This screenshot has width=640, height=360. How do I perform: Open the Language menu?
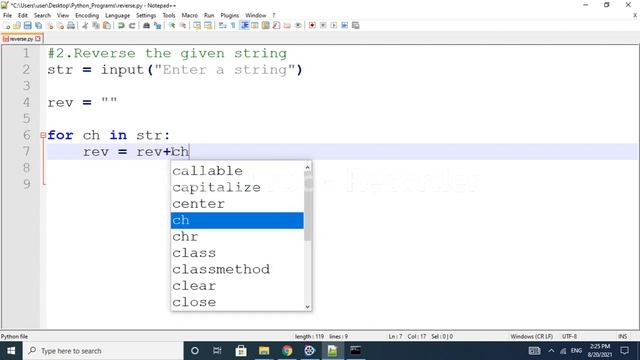click(x=117, y=15)
